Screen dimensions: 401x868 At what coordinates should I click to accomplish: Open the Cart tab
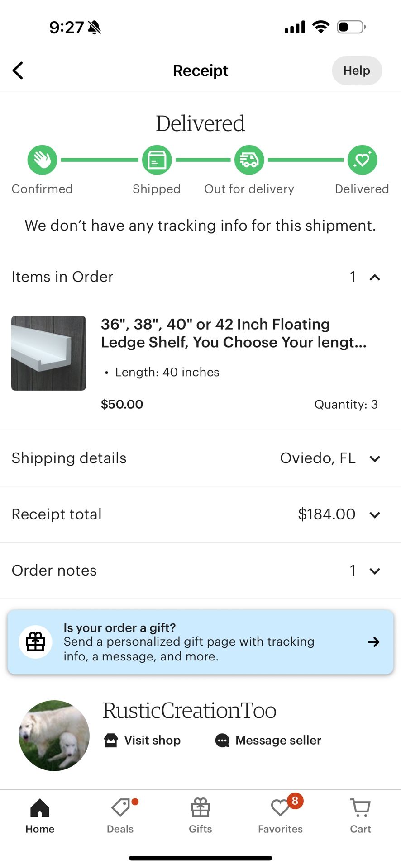tap(360, 816)
